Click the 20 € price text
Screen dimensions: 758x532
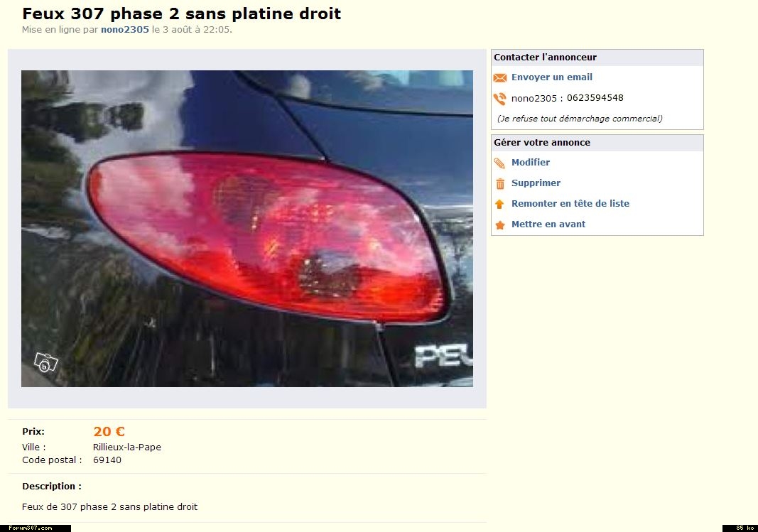(109, 431)
